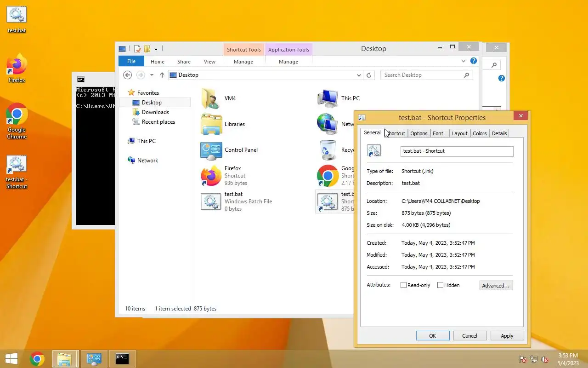Open the recent locations dropdown arrow
This screenshot has height=368, width=588.
point(152,75)
